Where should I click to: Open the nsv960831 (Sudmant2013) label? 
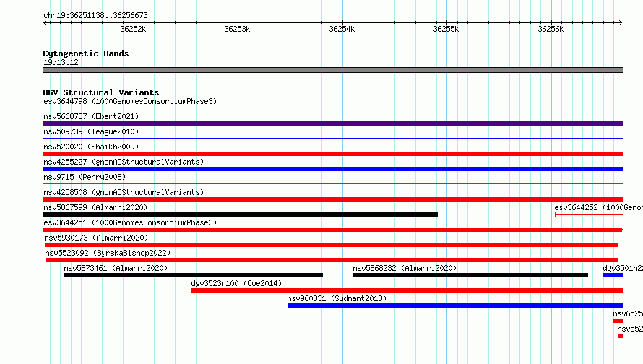coord(337,298)
